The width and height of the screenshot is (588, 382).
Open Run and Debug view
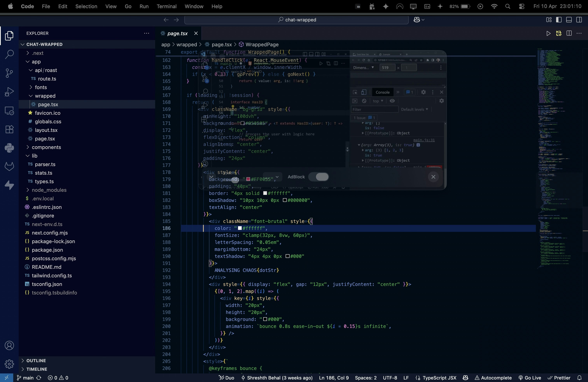click(x=9, y=92)
